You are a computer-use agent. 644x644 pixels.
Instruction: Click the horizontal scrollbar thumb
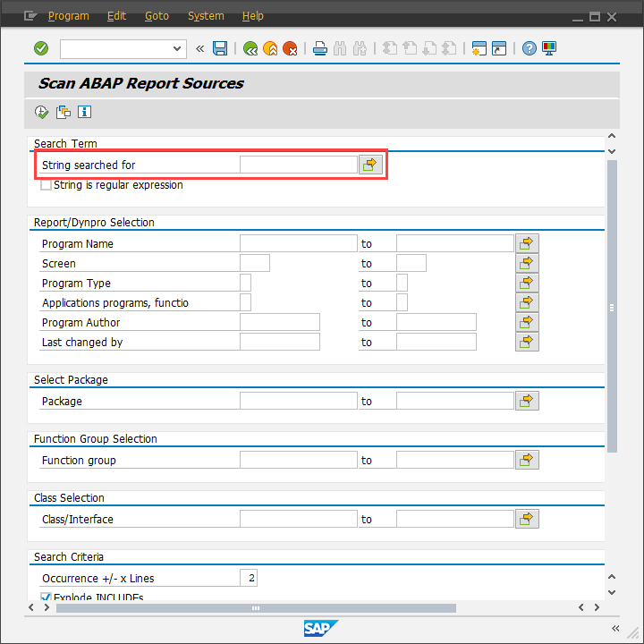(256, 608)
